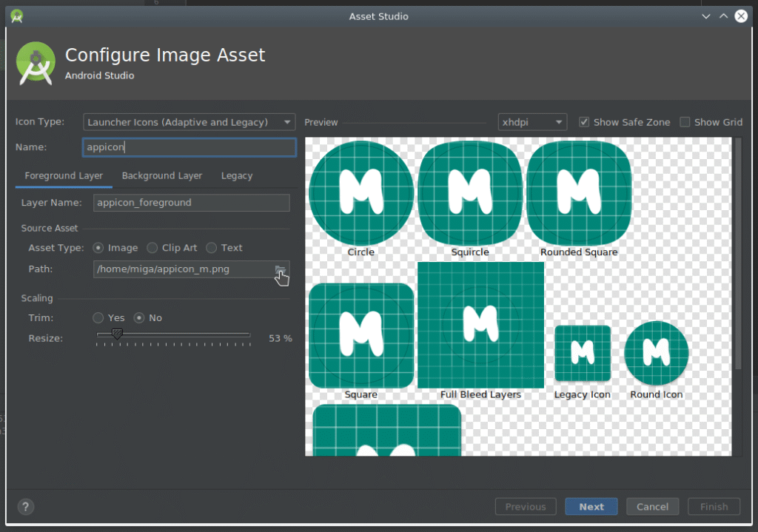Click the Legacy Icon preview
758x532 pixels.
(x=583, y=353)
